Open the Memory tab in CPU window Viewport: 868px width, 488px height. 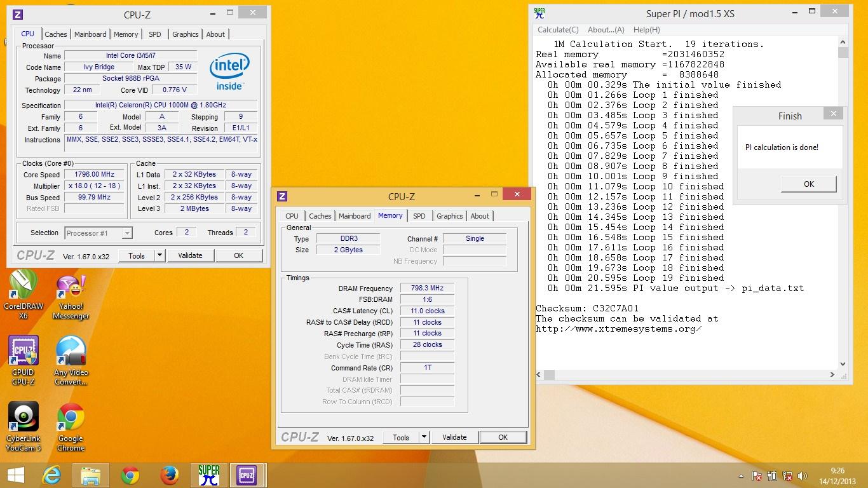(126, 34)
